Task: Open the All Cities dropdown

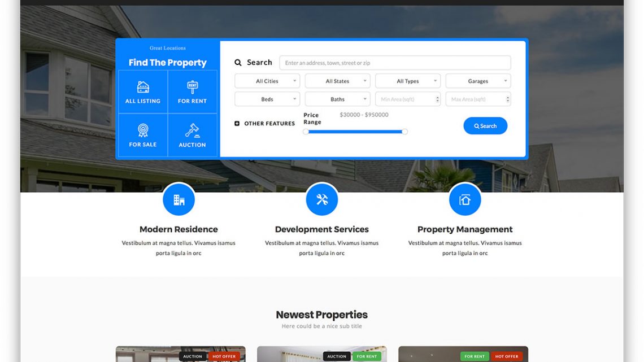Action: 267,81
